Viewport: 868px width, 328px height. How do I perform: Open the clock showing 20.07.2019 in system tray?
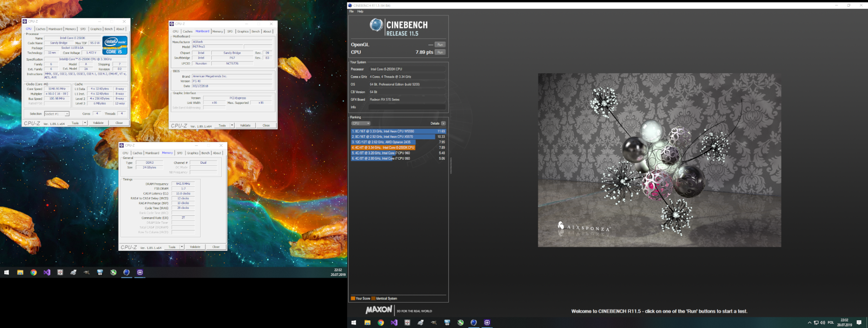tap(844, 323)
